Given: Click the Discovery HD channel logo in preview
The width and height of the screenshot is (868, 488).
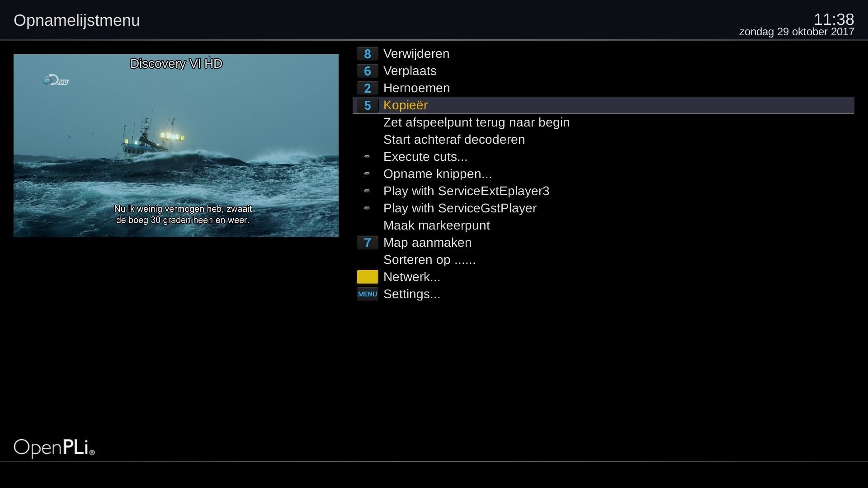Looking at the screenshot, I should 56,80.
